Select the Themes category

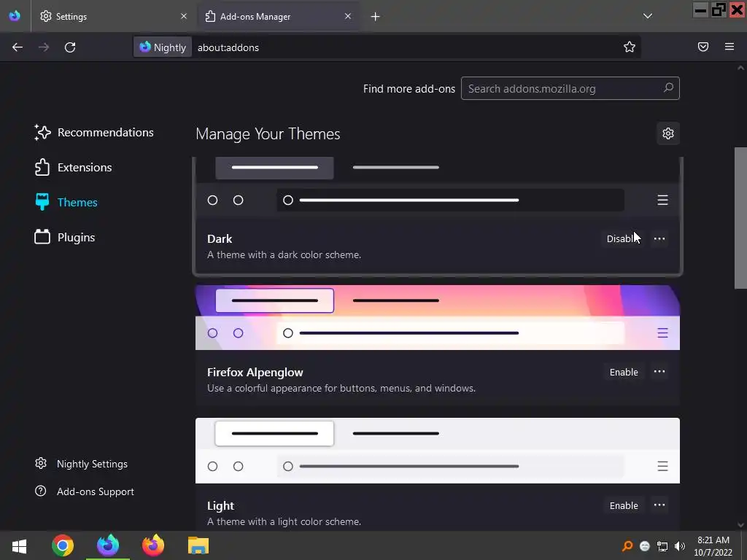click(x=66, y=203)
